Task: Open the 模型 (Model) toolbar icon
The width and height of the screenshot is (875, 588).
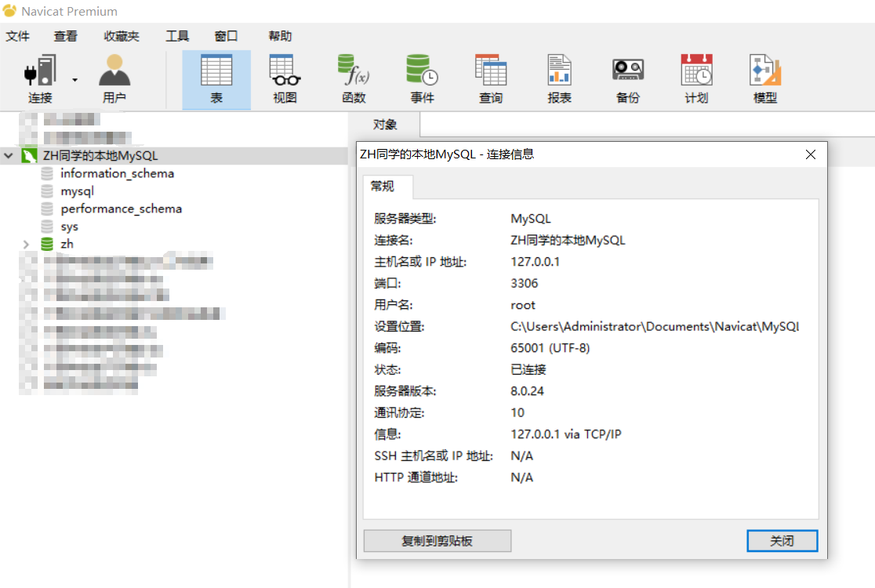Action: click(x=765, y=78)
